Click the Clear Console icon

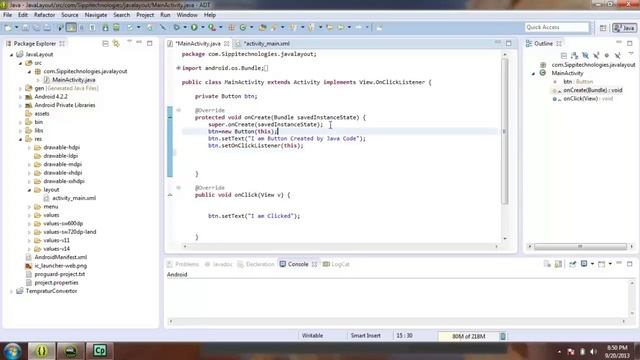click(547, 264)
